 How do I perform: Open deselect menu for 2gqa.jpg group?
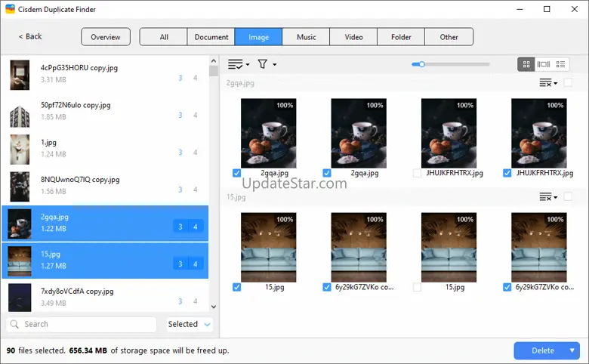(x=545, y=82)
